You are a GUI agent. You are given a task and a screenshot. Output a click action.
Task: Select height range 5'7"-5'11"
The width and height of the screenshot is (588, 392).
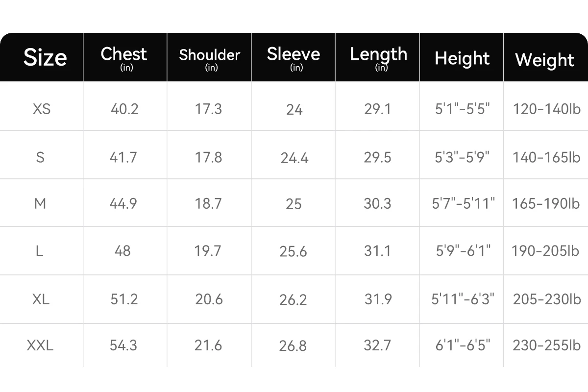(x=463, y=203)
